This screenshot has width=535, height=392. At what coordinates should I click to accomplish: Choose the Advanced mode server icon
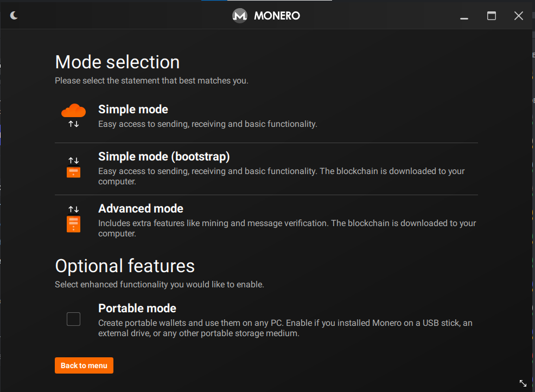coord(73,220)
